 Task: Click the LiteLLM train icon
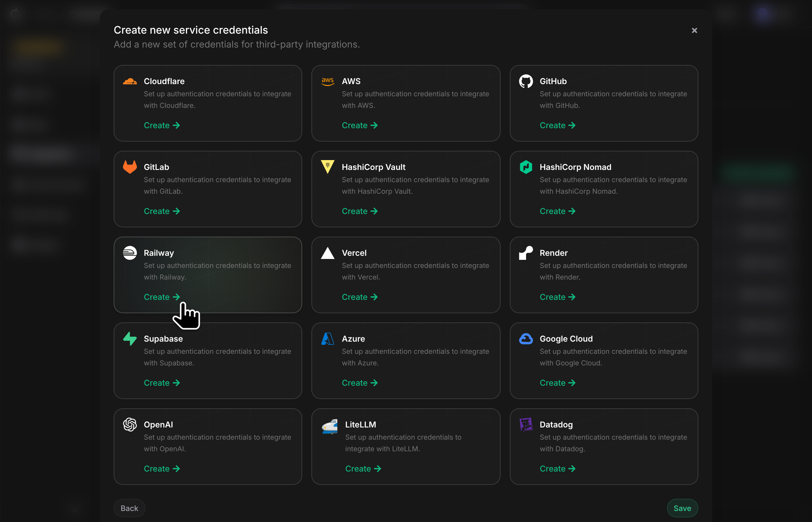[329, 426]
